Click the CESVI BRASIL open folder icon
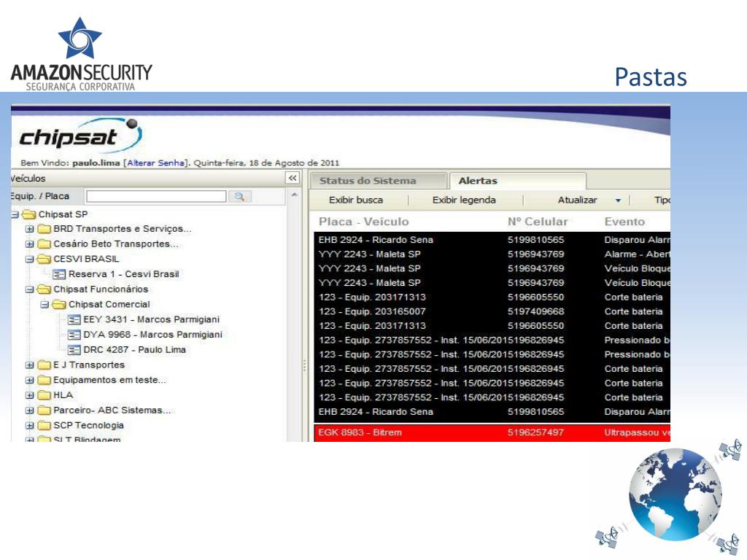 point(44,259)
